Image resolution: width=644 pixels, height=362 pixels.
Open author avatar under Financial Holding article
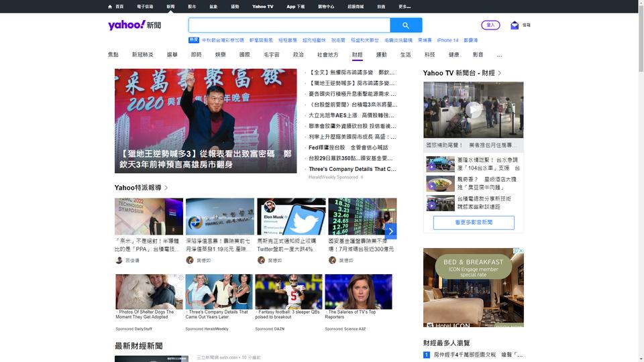(190, 260)
